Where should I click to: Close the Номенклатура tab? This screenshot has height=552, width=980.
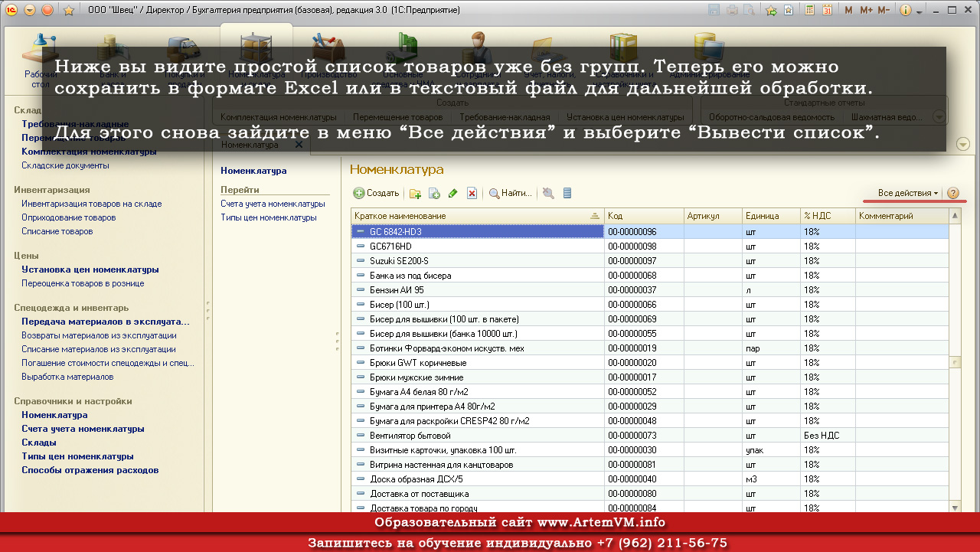299,144
